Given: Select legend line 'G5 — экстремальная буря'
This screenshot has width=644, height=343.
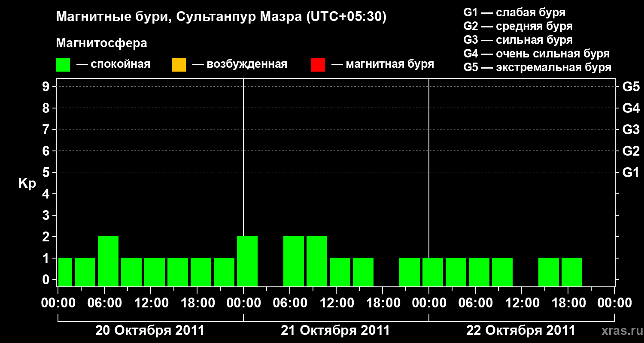Looking at the screenshot, I should (538, 68).
